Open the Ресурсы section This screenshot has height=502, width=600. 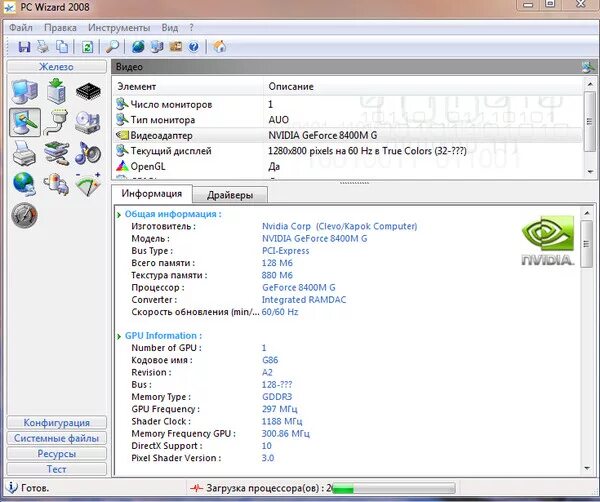[x=57, y=453]
